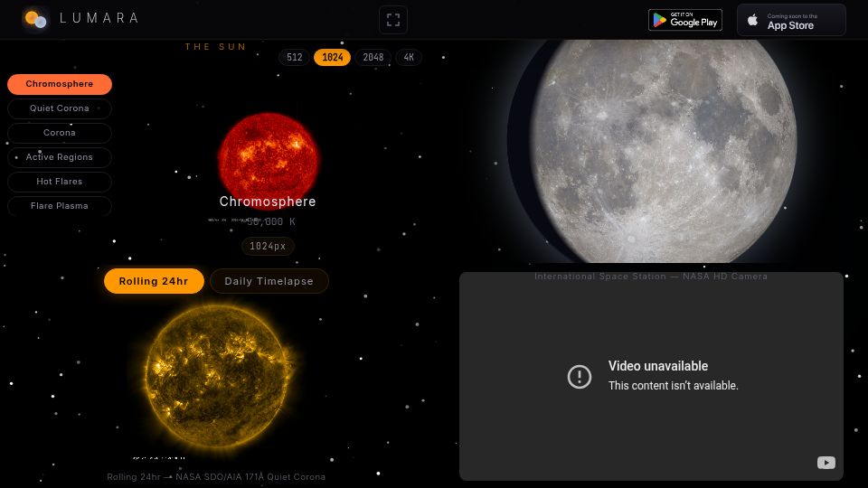Click the 'Chromosphere' title under the sun
The height and width of the screenshot is (488, 868).
[268, 202]
